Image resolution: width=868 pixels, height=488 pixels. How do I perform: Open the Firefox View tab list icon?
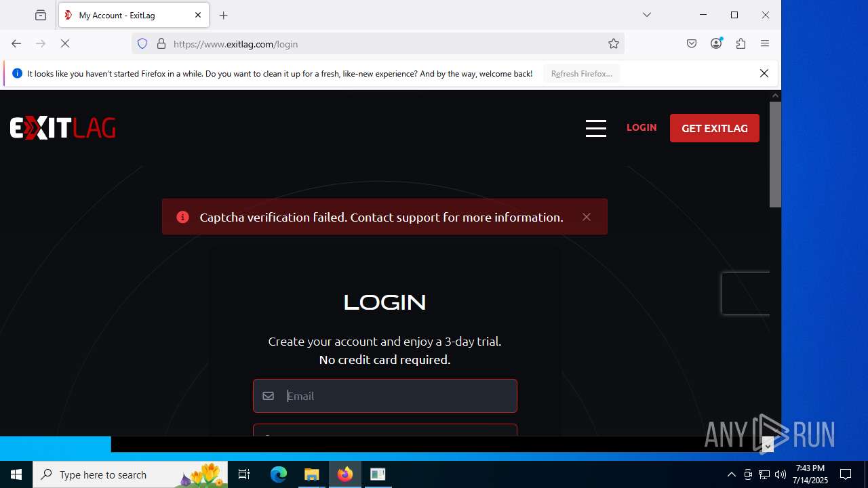(x=41, y=15)
